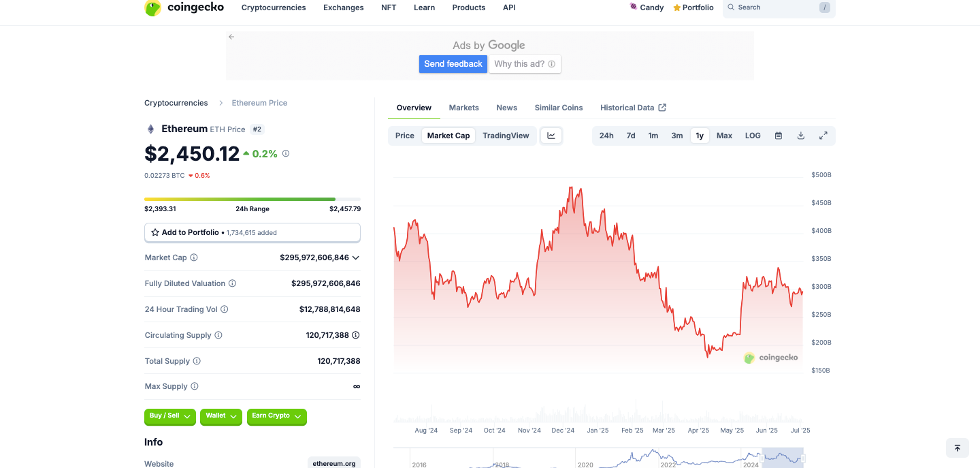
Task: Click the scroll-to-top arrow button
Action: (957, 448)
